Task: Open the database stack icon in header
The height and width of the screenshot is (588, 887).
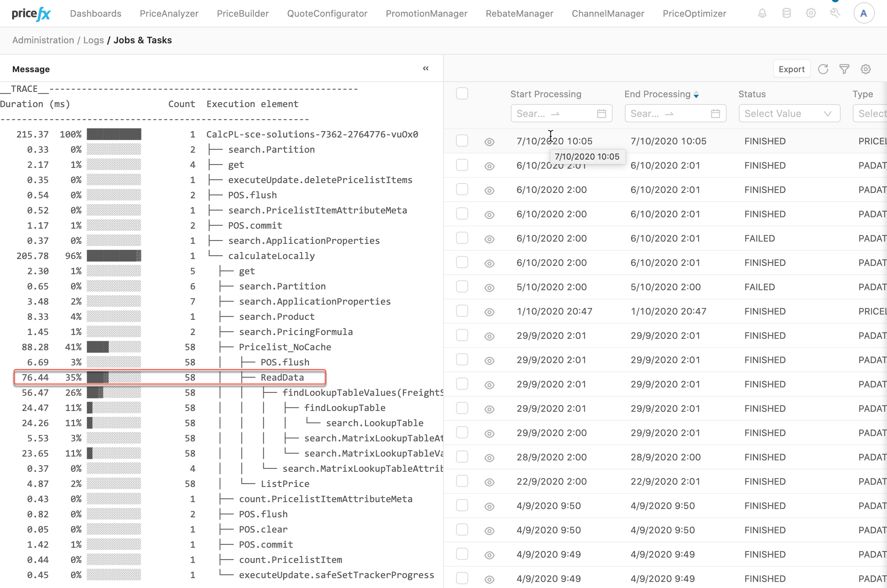Action: click(x=786, y=14)
